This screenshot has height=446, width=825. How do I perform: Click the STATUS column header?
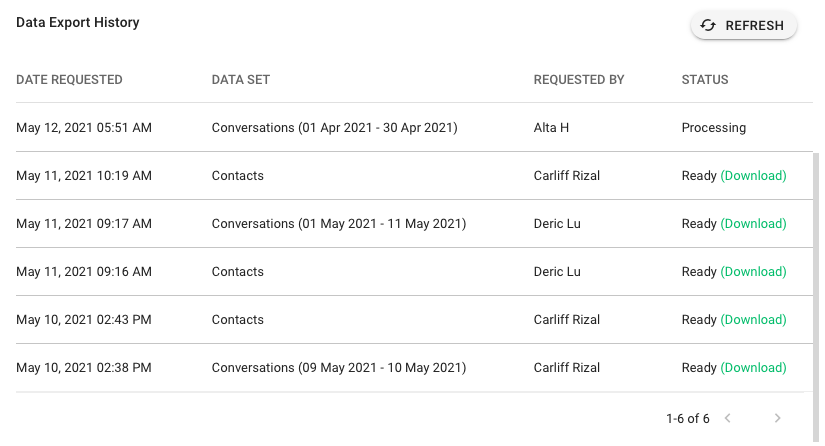705,79
